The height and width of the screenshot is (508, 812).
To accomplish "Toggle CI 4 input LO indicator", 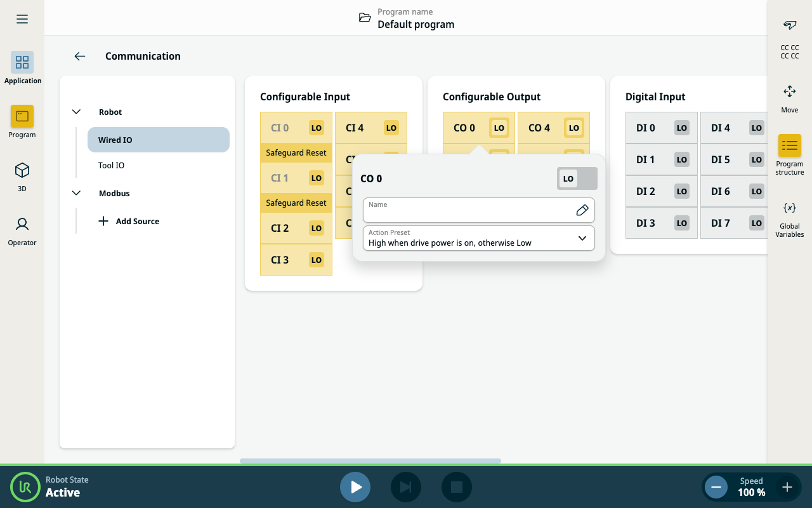I will (x=391, y=128).
